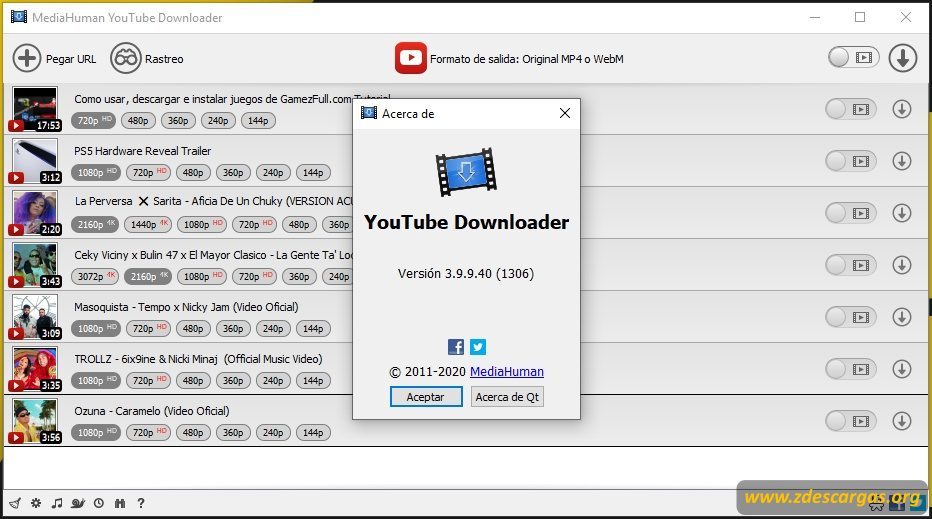Toggle video switch for TROLLZ row
932x519 pixels.
pos(851,369)
